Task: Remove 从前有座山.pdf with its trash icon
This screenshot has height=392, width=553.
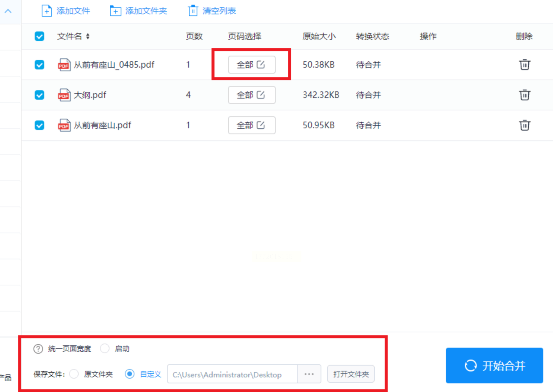Action: [x=524, y=125]
